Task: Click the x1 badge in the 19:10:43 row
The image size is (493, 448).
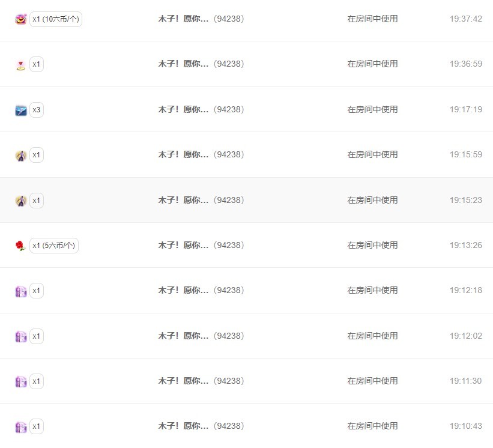Action: 37,426
